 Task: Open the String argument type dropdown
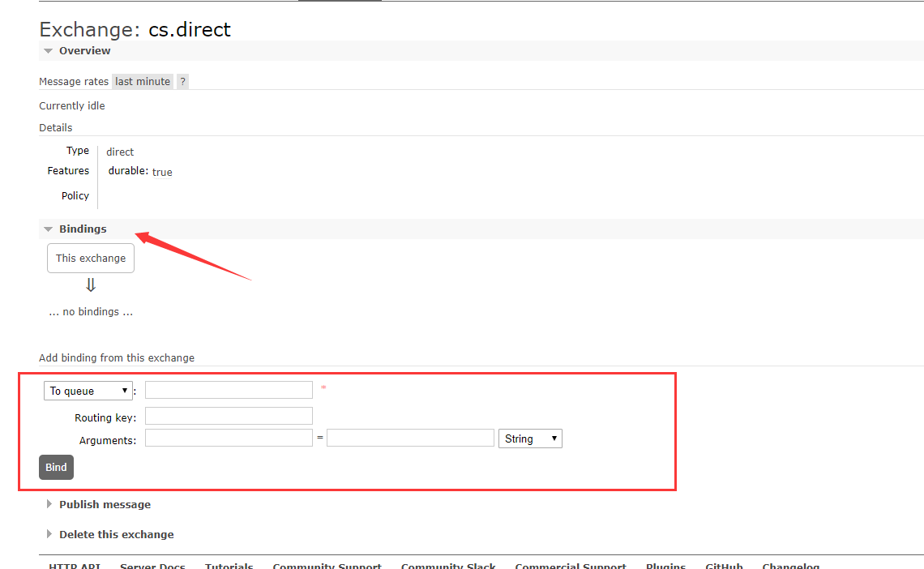[x=530, y=439]
